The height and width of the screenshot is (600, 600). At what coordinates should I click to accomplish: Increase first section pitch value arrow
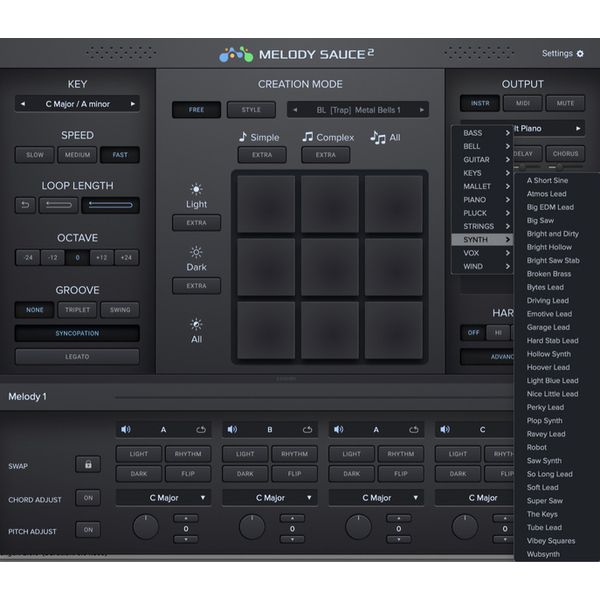click(x=186, y=518)
